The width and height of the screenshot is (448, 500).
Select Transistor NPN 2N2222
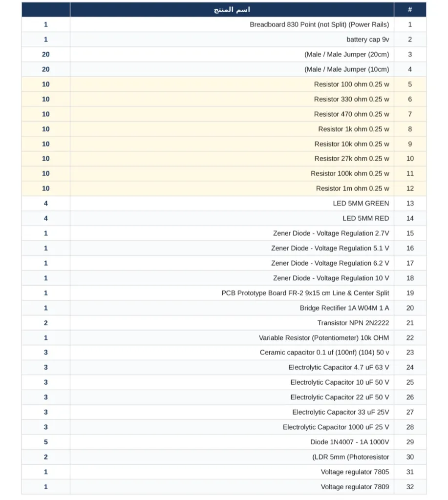point(353,323)
